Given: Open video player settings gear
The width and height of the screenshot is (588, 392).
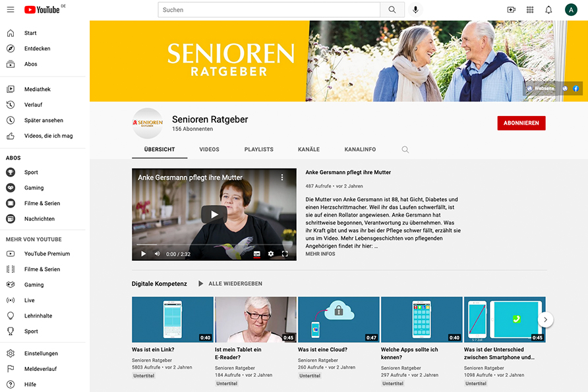Looking at the screenshot, I should pos(271,254).
